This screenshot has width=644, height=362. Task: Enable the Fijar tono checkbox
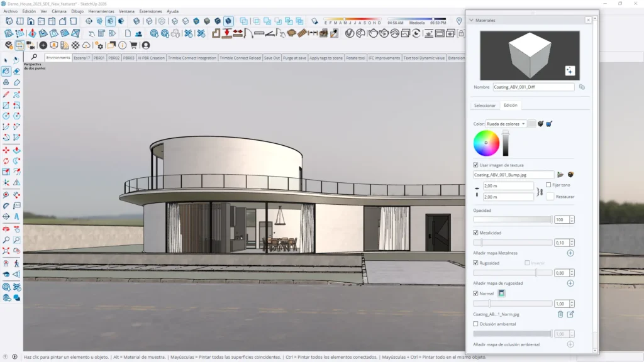coord(548,185)
